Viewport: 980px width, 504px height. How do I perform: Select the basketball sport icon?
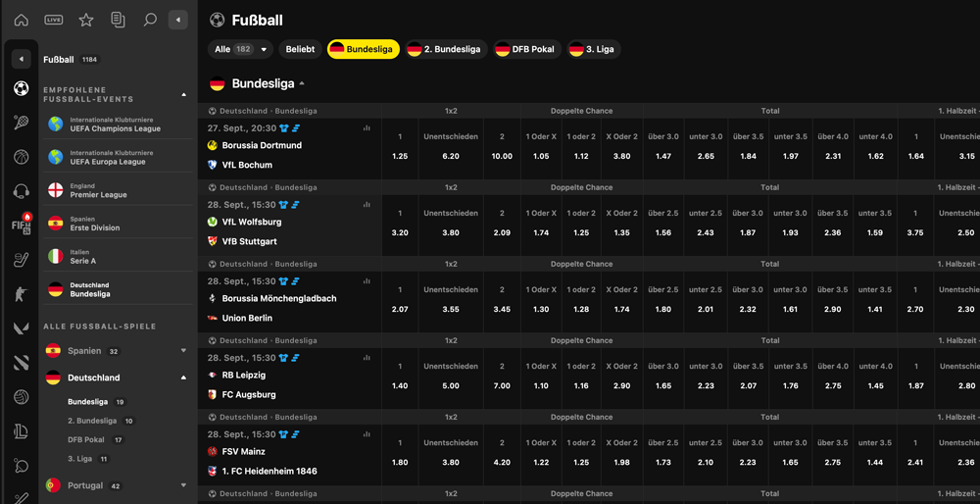pyautogui.click(x=22, y=157)
